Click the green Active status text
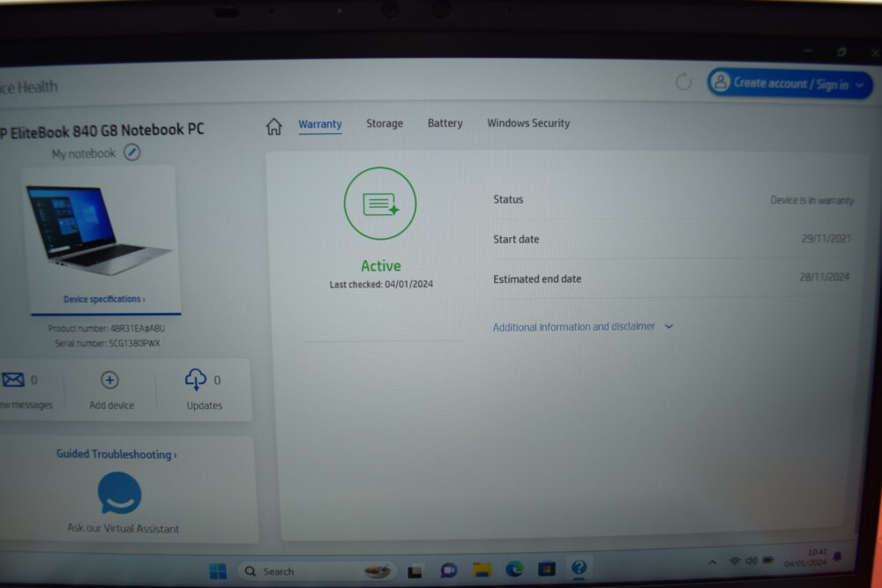Image resolution: width=882 pixels, height=588 pixels. pyautogui.click(x=381, y=266)
